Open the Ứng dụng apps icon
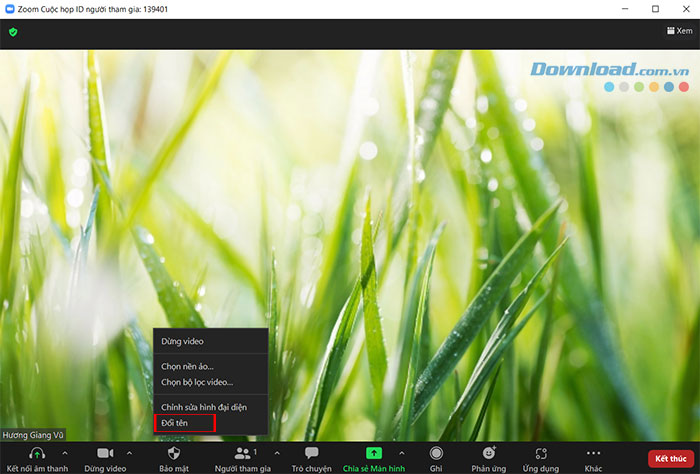 pyautogui.click(x=541, y=454)
